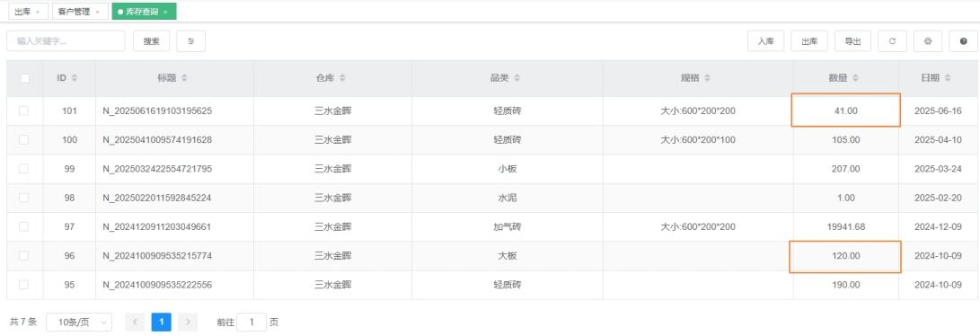This screenshot has width=980, height=336.
Task: Click the refresh icon button
Action: [893, 41]
